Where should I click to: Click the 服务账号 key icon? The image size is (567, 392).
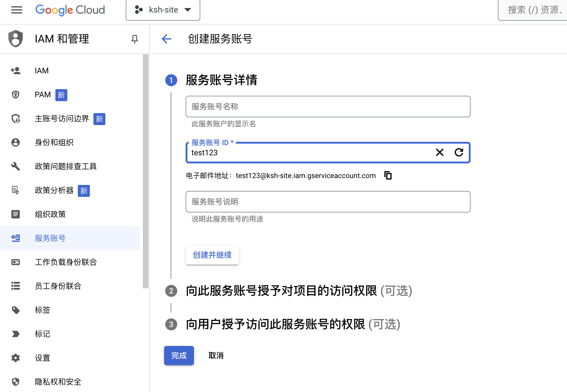pos(16,238)
